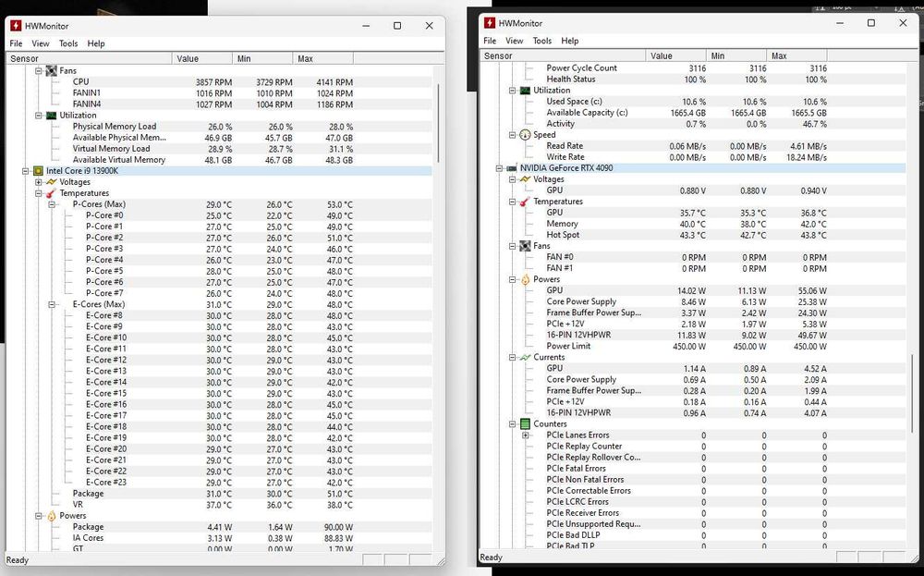Select the IA Cores power row

(219, 538)
